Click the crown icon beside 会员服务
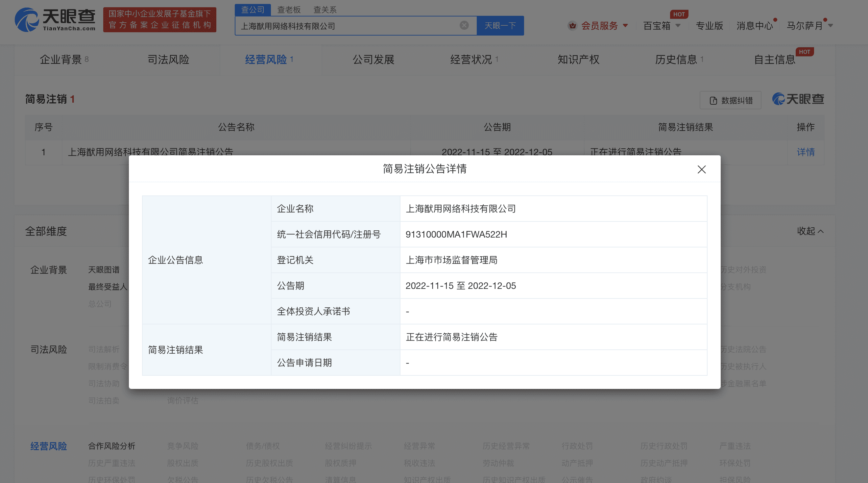Viewport: 868px width, 483px height. tap(573, 26)
